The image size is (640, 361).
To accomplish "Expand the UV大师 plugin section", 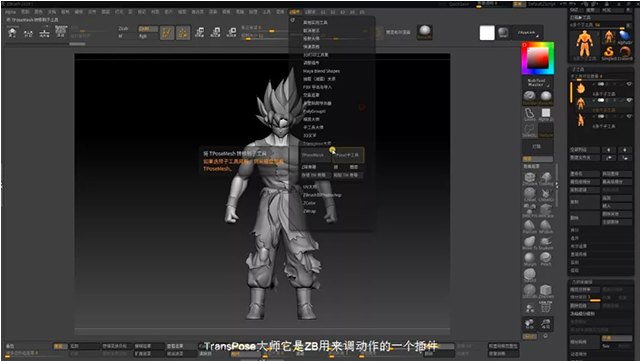I will (x=310, y=187).
